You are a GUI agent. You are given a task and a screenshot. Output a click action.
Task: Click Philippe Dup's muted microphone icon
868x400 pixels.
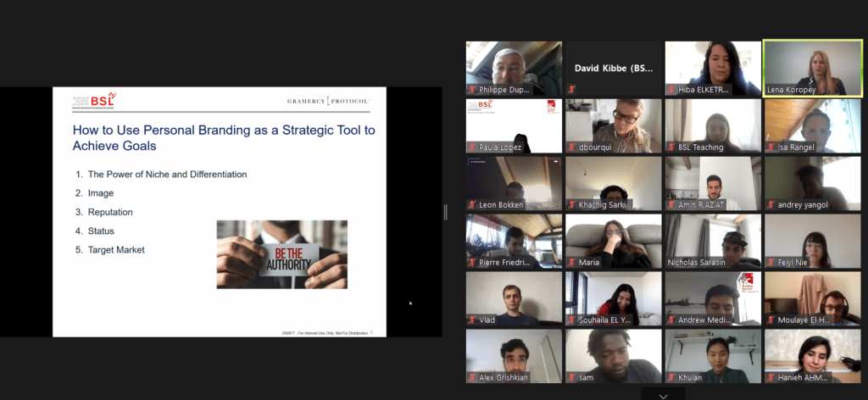point(472,89)
